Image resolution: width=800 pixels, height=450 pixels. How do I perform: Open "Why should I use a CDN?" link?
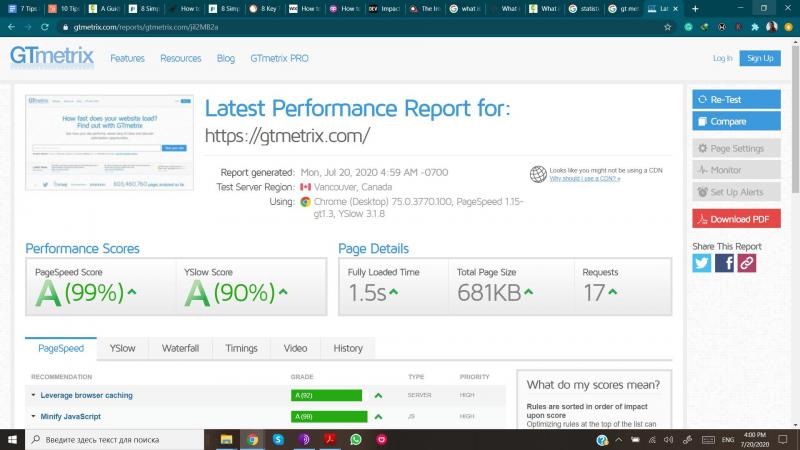point(585,179)
